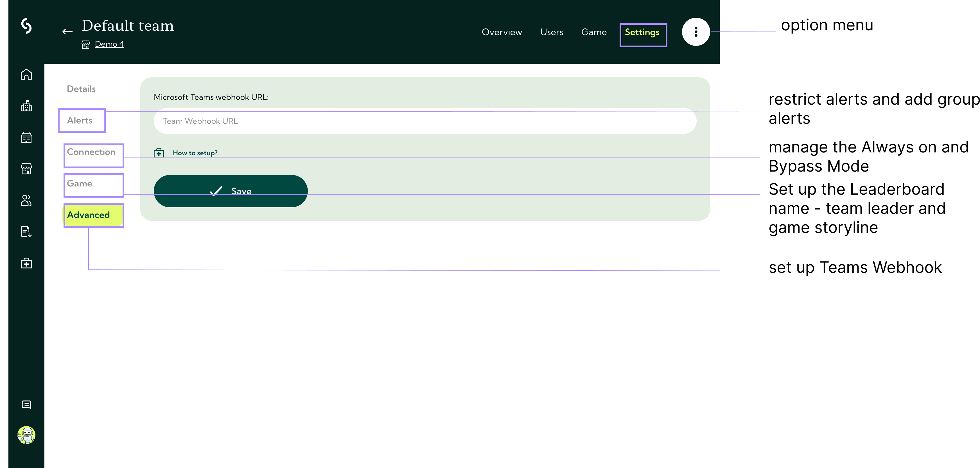Open the store icon in the sidebar
Image resolution: width=980 pixels, height=468 pixels.
tap(26, 168)
